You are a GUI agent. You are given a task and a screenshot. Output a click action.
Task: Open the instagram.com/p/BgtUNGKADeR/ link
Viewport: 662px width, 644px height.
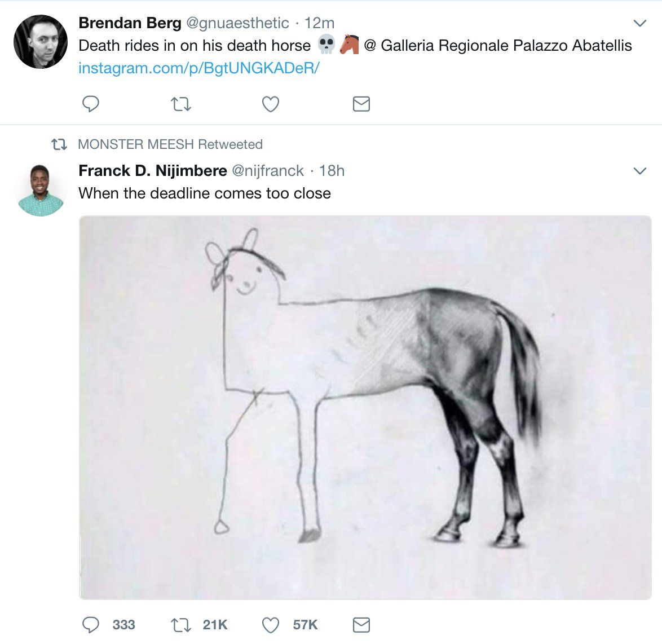199,68
